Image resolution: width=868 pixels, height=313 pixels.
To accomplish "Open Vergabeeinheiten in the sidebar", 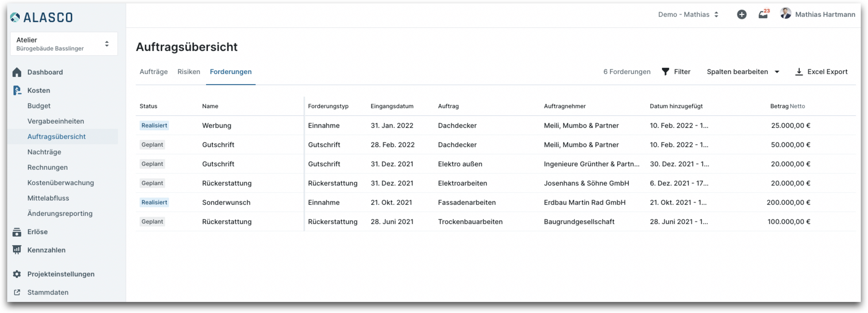I will tap(56, 121).
